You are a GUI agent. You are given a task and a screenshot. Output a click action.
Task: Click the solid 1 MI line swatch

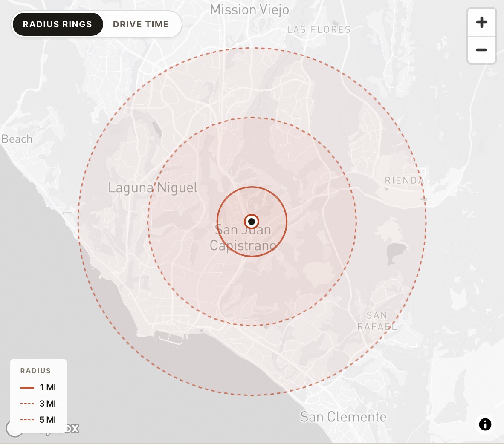27,387
